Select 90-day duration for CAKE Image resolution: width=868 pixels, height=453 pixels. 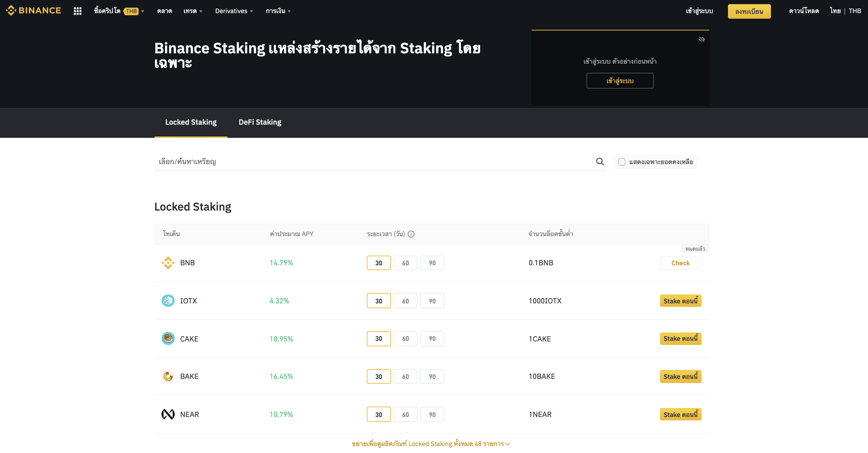tap(432, 339)
